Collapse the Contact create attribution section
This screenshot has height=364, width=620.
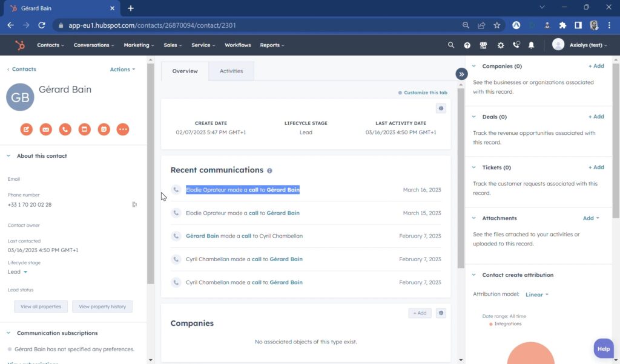point(473,275)
